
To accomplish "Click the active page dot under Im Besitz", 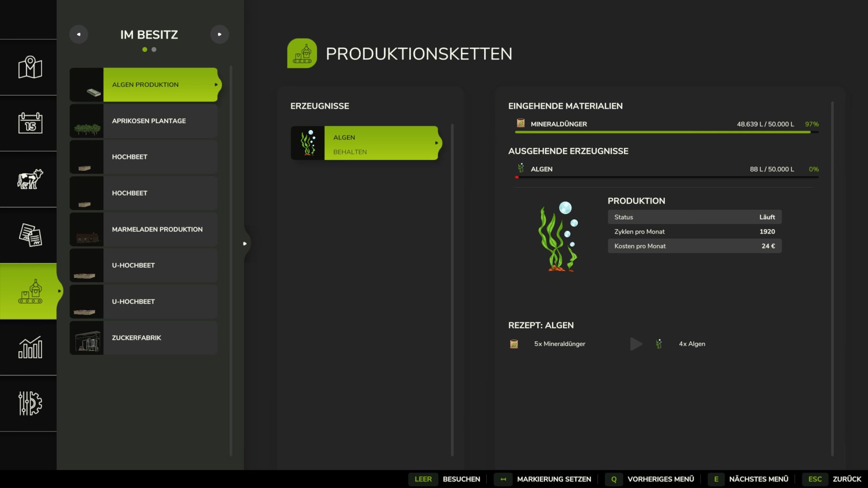I will click(145, 50).
